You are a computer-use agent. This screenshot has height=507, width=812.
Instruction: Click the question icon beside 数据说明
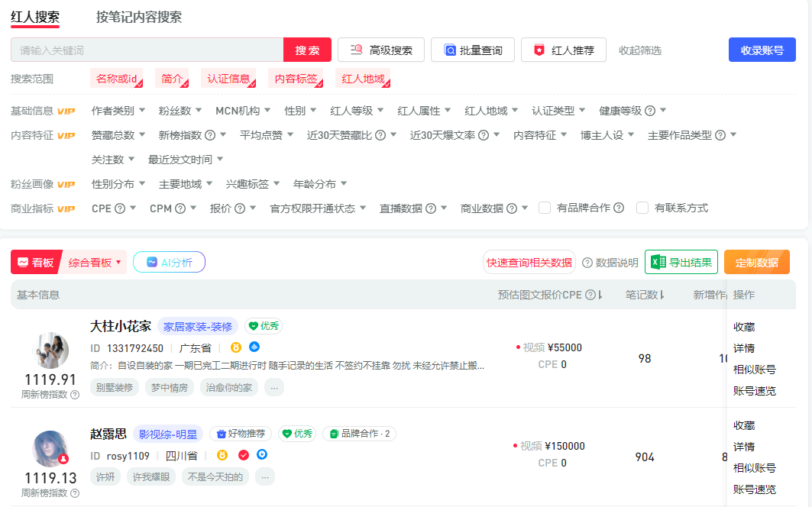(587, 263)
